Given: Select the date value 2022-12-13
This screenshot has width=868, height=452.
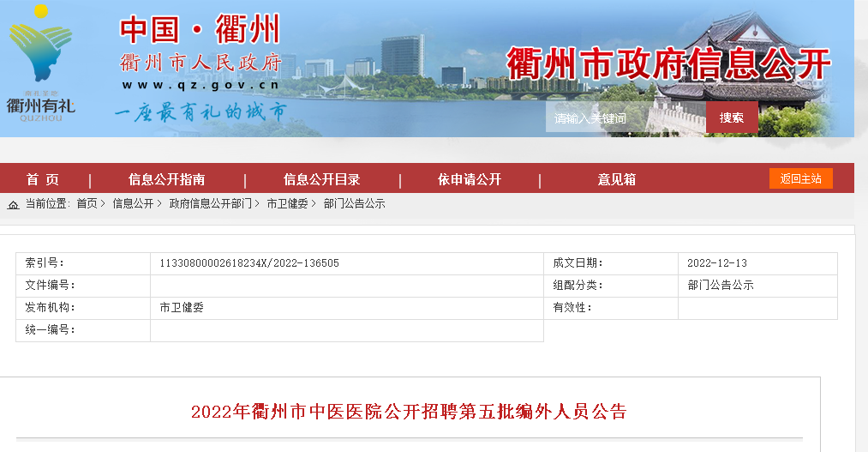Looking at the screenshot, I should click(717, 263).
